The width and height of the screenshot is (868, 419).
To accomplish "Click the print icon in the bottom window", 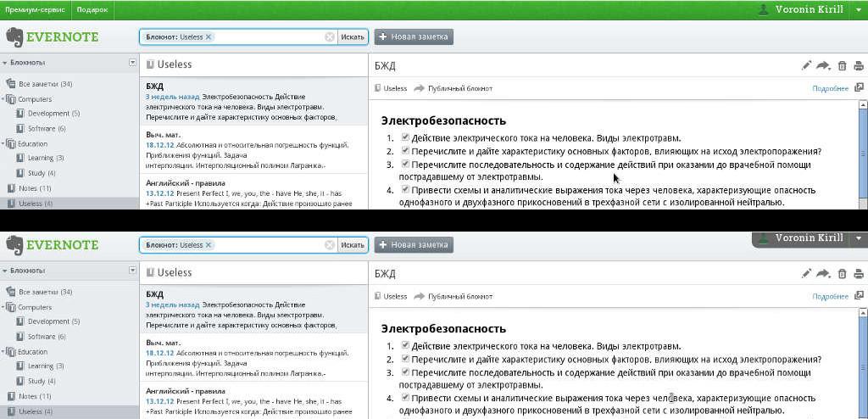I will click(859, 274).
